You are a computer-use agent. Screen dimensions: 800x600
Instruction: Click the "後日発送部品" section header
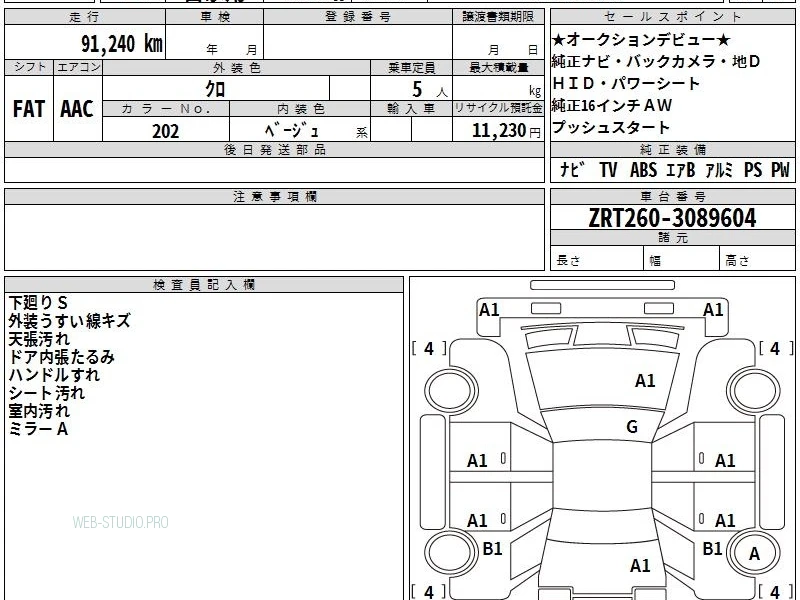(274, 149)
